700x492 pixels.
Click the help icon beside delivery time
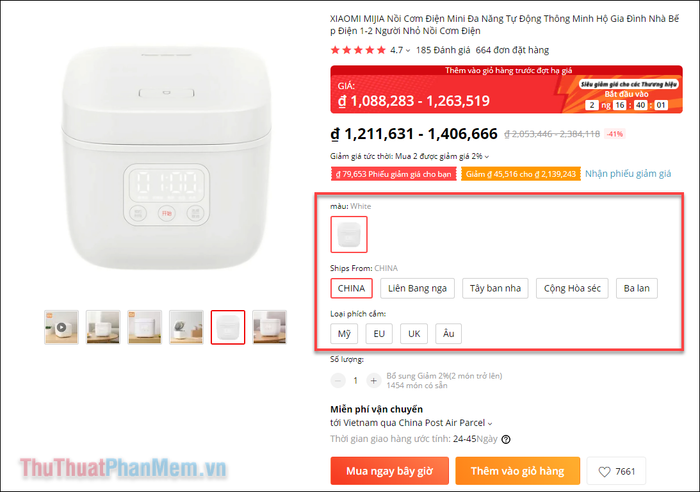[x=506, y=439]
